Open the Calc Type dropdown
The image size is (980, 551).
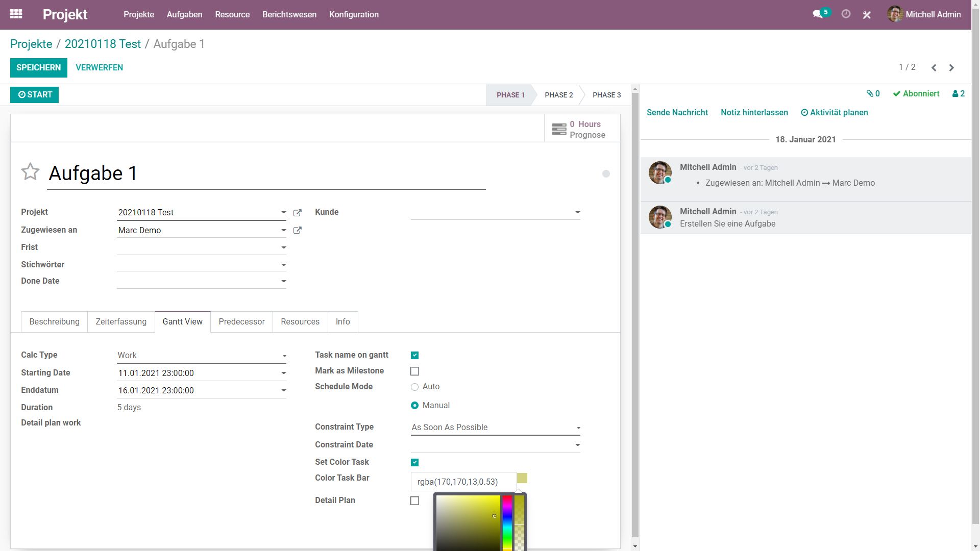(284, 356)
